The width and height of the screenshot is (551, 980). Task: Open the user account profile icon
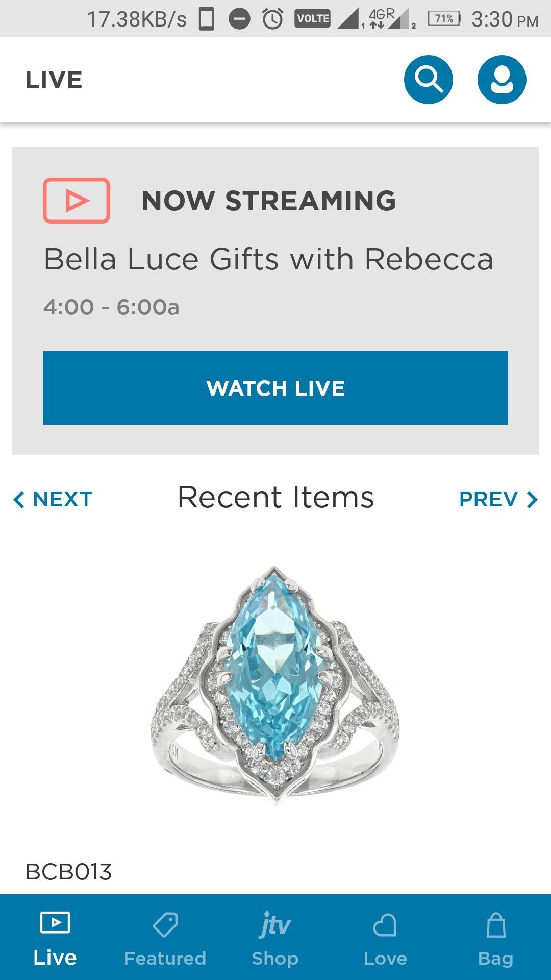pyautogui.click(x=502, y=80)
